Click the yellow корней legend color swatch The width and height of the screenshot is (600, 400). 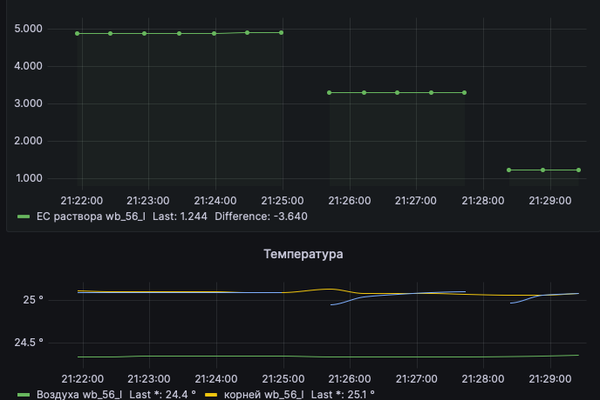(210, 395)
